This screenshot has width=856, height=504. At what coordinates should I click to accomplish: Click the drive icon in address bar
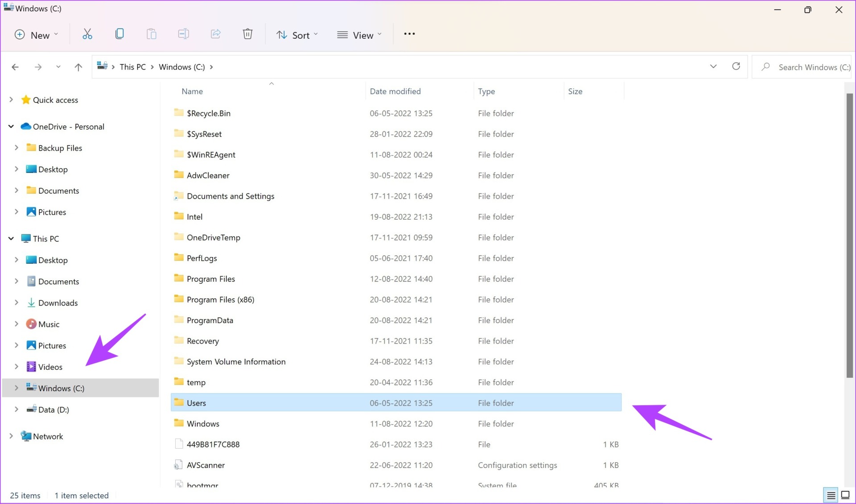[103, 66]
